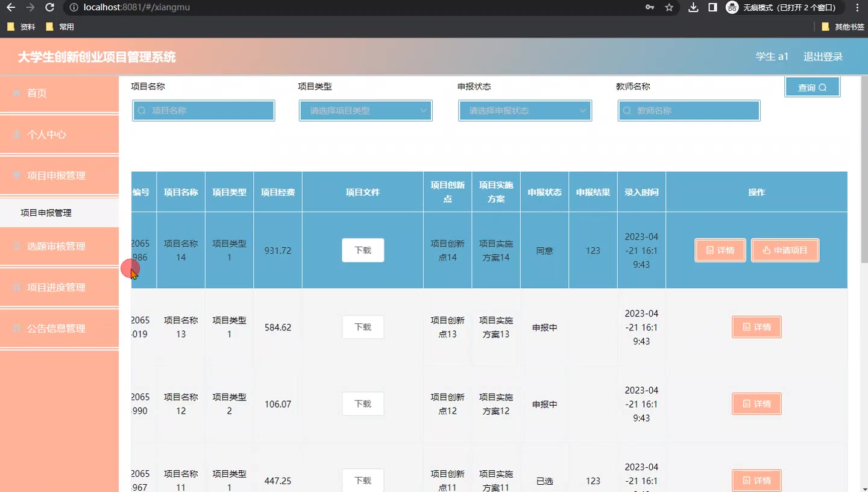Click the password key icon in address bar

(x=650, y=8)
